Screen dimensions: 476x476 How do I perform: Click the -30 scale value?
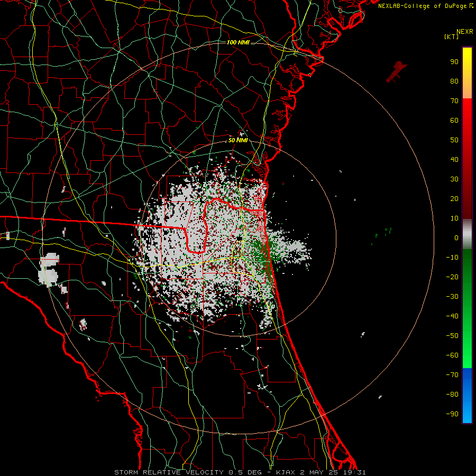452,297
